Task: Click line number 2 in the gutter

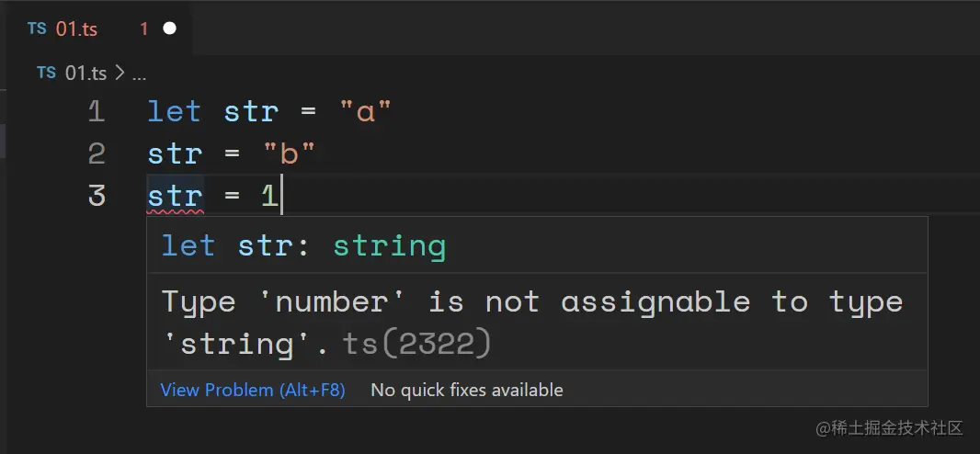Action: pos(97,153)
